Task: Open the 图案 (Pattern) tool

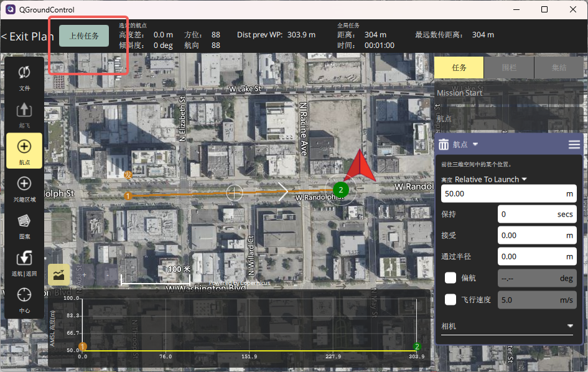Action: pos(24,226)
